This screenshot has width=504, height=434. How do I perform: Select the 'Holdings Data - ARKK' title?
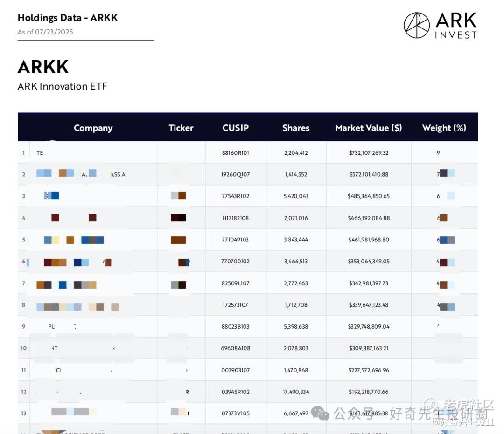tap(68, 18)
